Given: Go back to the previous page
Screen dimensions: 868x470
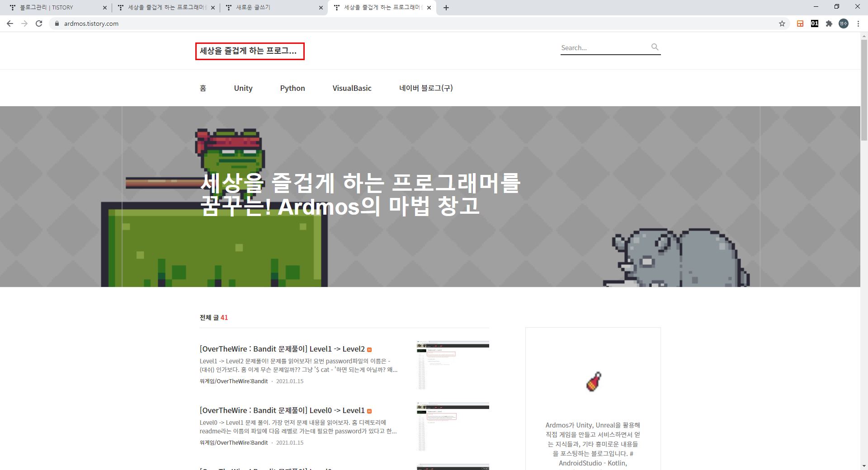Looking at the screenshot, I should tap(10, 23).
